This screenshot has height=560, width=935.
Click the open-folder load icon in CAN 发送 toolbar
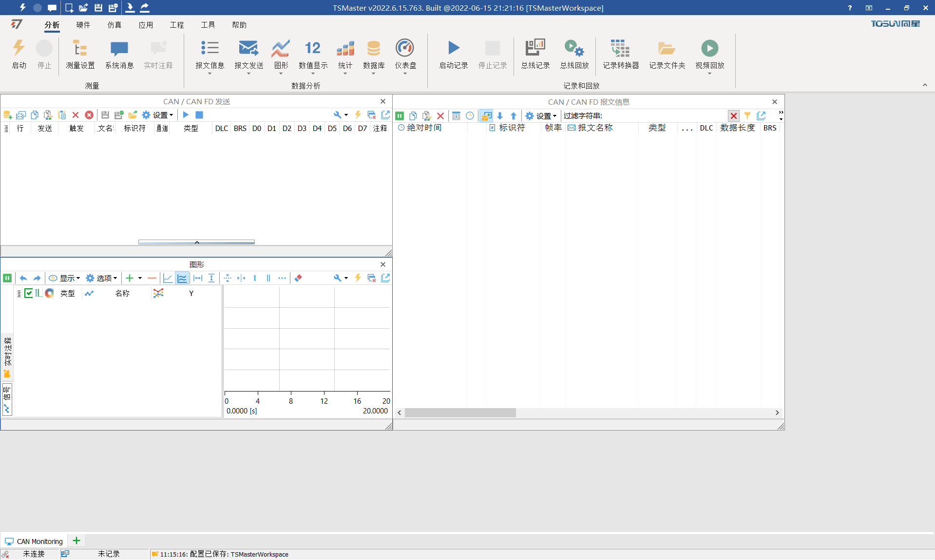coord(133,115)
